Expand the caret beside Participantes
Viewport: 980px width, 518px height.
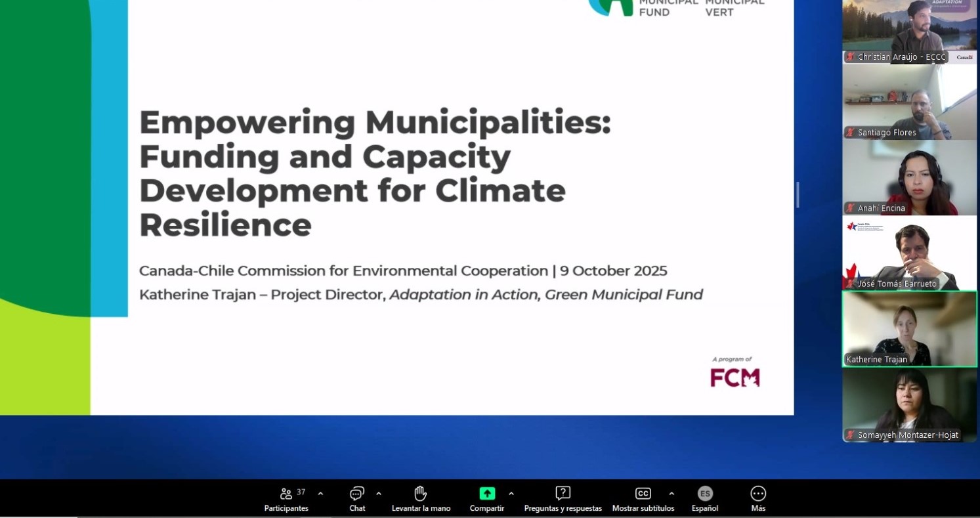click(x=320, y=494)
